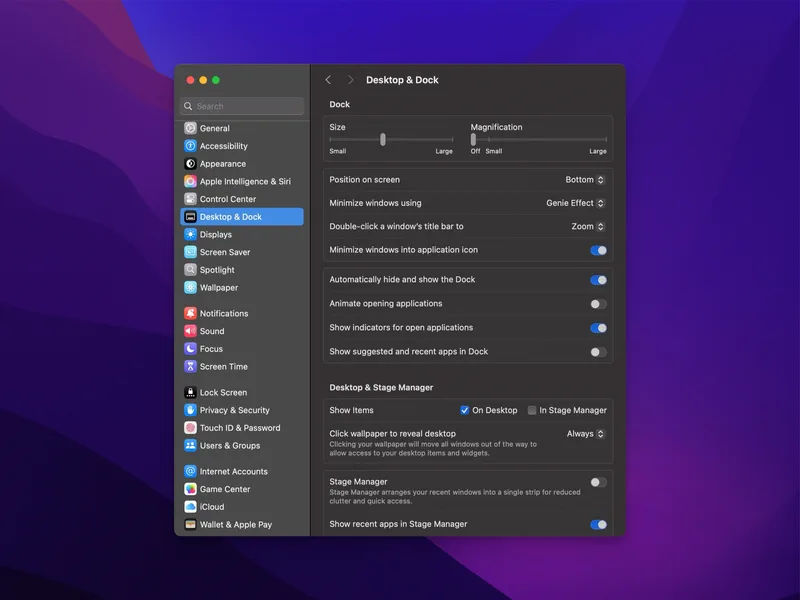Click the Dock Size slider handle
The image size is (800, 600).
click(x=383, y=139)
